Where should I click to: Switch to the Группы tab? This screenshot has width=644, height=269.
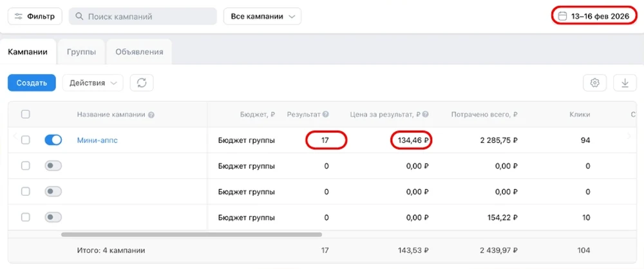[81, 51]
